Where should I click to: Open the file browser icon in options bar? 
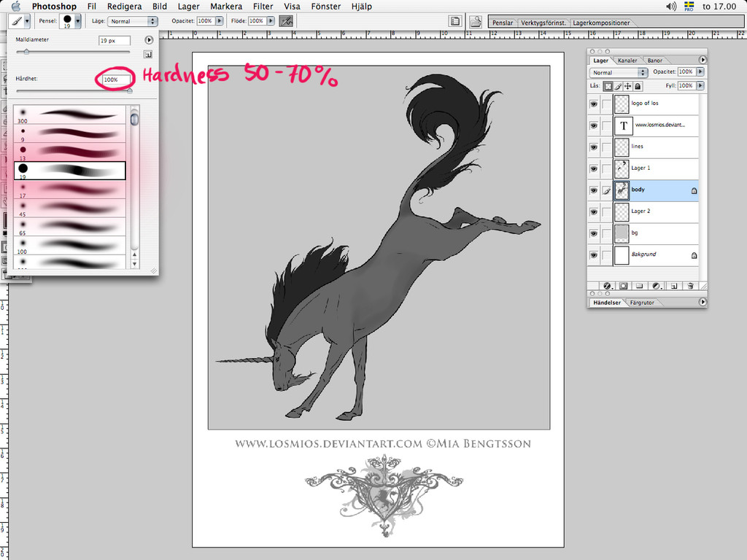click(x=476, y=21)
